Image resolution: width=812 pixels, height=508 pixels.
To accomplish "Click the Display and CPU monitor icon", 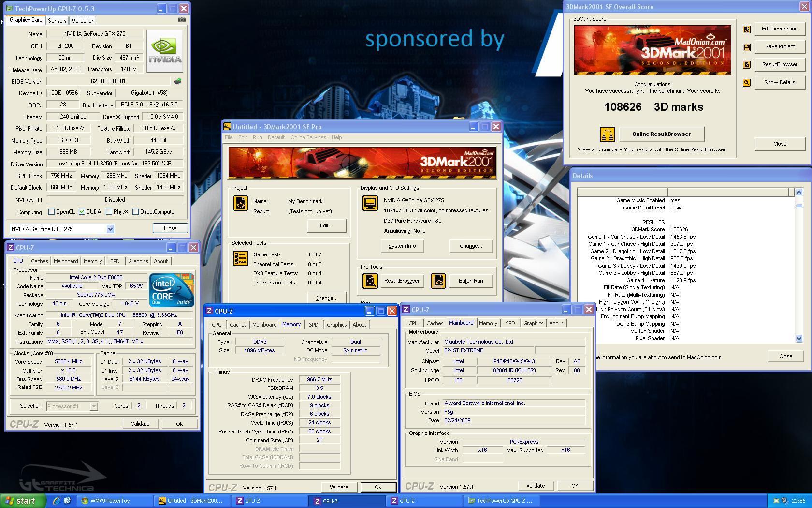I will point(370,203).
